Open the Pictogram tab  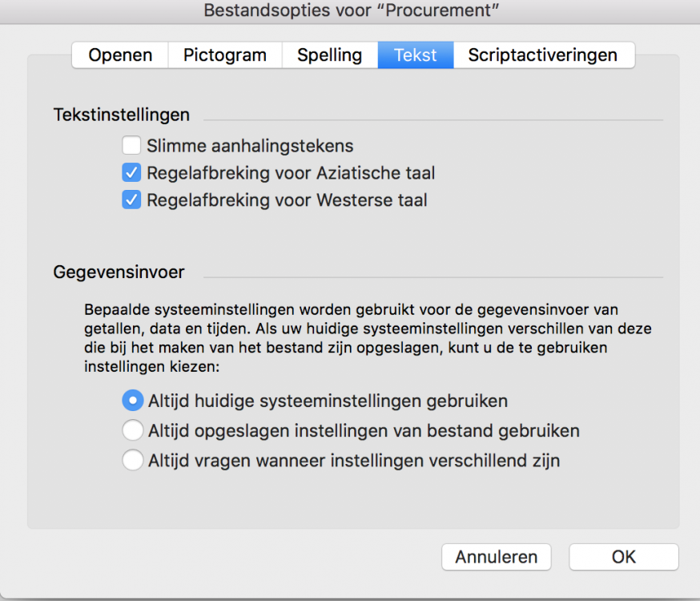point(224,55)
